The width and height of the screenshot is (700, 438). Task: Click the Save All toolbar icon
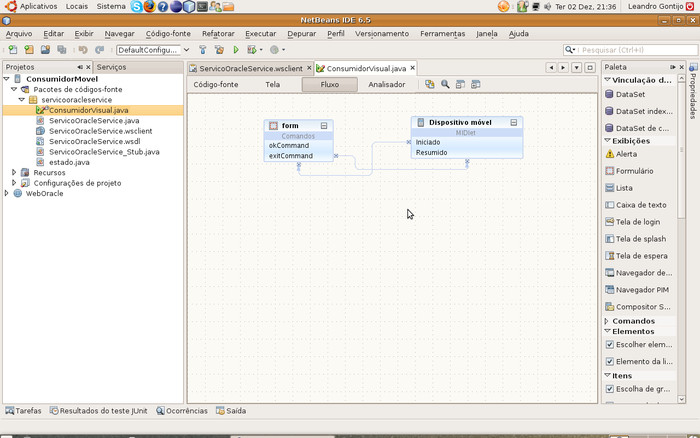tap(62, 50)
